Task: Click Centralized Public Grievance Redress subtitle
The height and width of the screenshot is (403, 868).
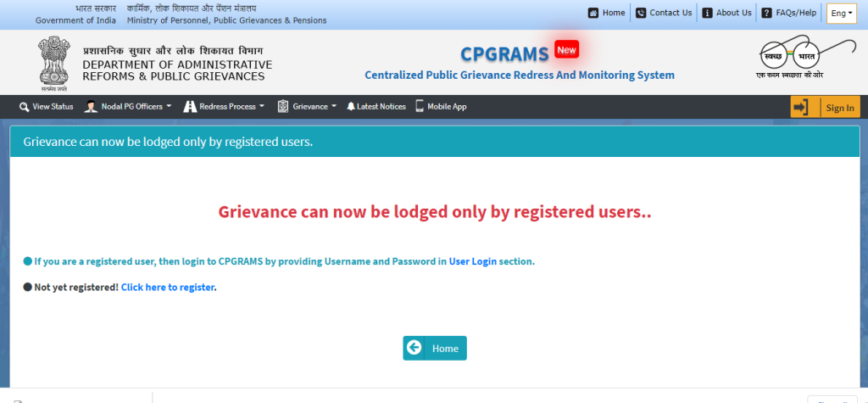Action: (x=520, y=75)
